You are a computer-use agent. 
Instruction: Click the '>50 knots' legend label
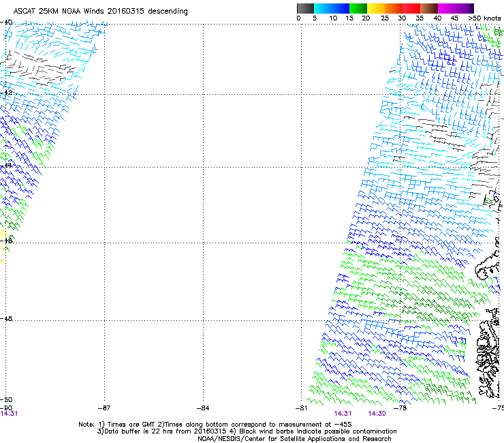[484, 18]
